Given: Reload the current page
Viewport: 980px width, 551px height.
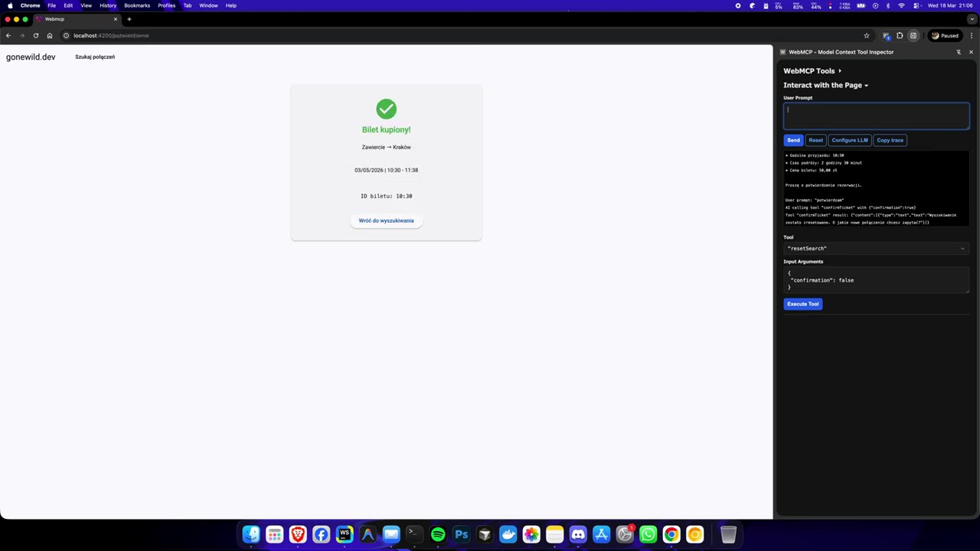Looking at the screenshot, I should click(35, 35).
